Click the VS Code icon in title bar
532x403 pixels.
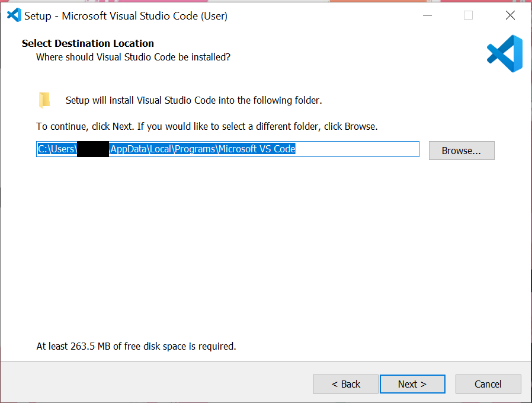pyautogui.click(x=14, y=15)
